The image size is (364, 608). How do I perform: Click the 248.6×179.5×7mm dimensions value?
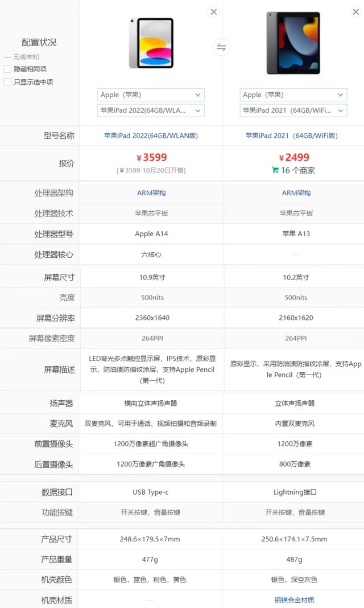tap(150, 539)
